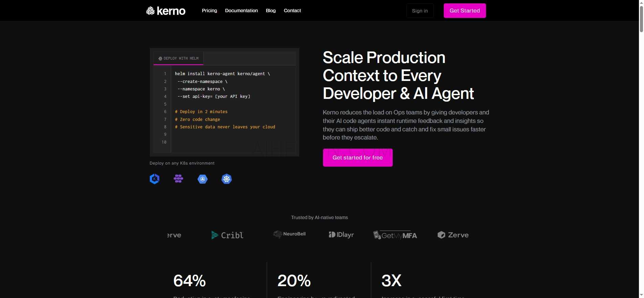The width and height of the screenshot is (644, 298).
Task: Click the Sign in button
Action: point(420,11)
